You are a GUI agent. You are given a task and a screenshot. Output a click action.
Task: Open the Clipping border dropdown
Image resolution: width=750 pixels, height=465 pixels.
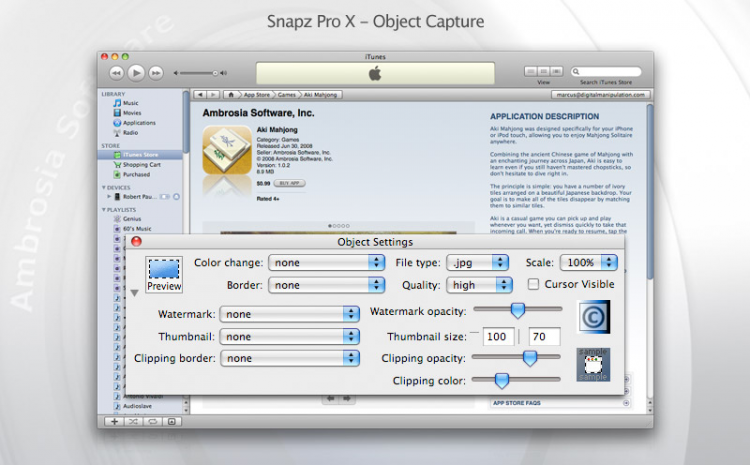pos(290,358)
